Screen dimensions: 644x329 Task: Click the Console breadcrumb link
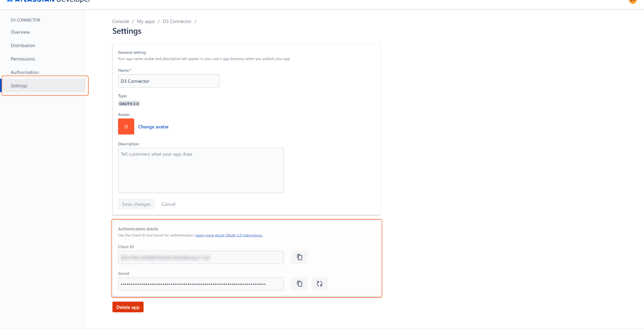click(x=121, y=21)
